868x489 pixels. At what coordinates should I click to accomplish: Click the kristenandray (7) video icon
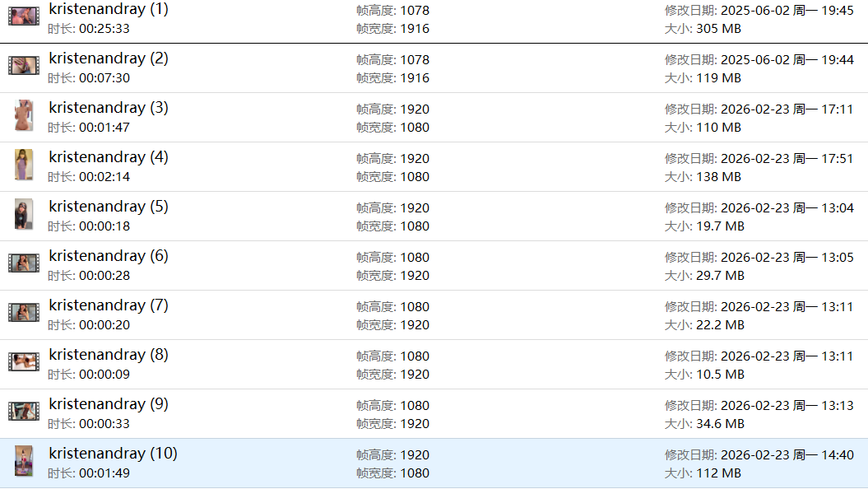[x=24, y=313]
